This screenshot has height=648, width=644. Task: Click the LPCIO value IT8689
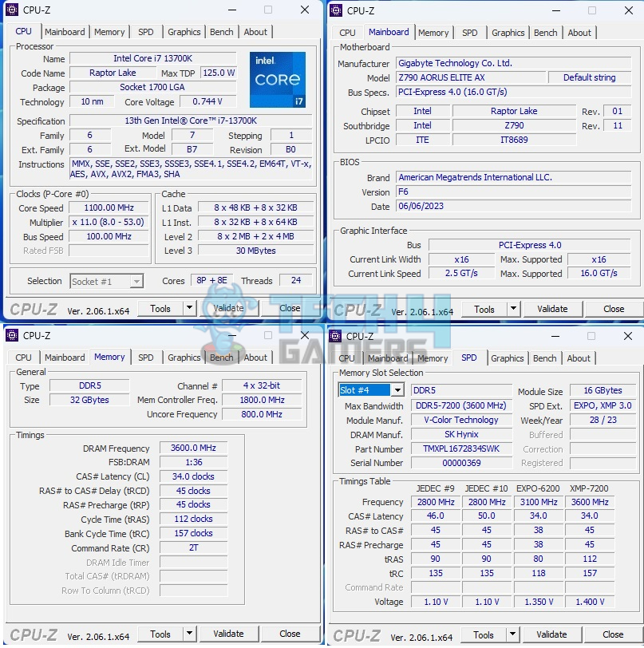pos(514,140)
